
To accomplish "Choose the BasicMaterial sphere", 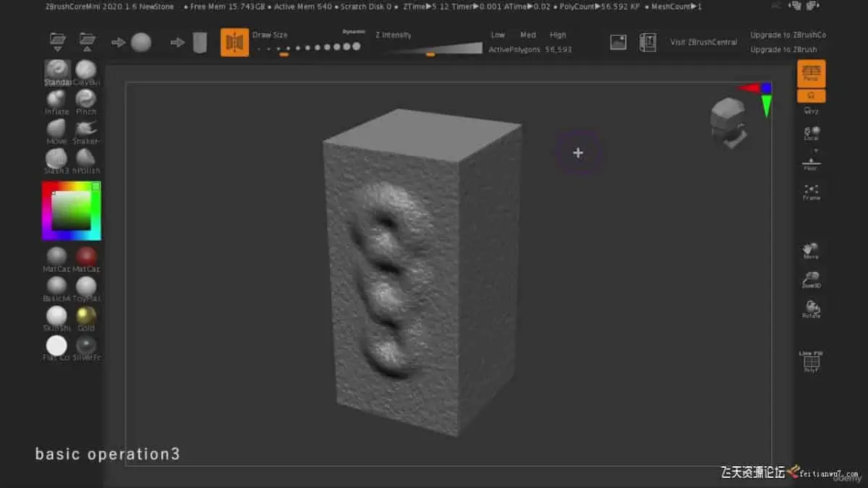I will coord(57,289).
